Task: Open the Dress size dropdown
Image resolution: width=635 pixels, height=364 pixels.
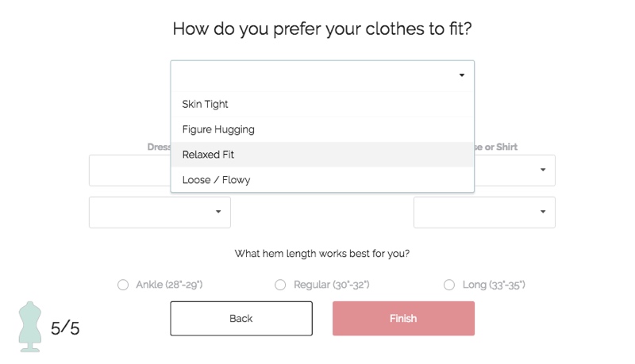Action: tap(129, 170)
